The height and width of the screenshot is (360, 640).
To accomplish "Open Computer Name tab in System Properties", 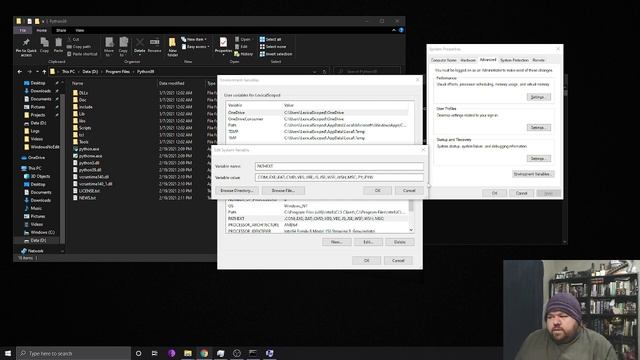I will pyautogui.click(x=444, y=60).
